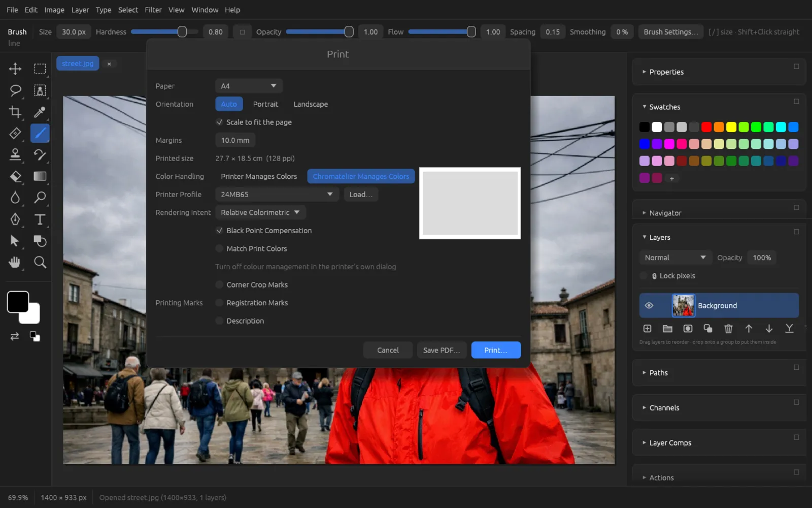
Task: Click the Print… button
Action: tap(496, 350)
